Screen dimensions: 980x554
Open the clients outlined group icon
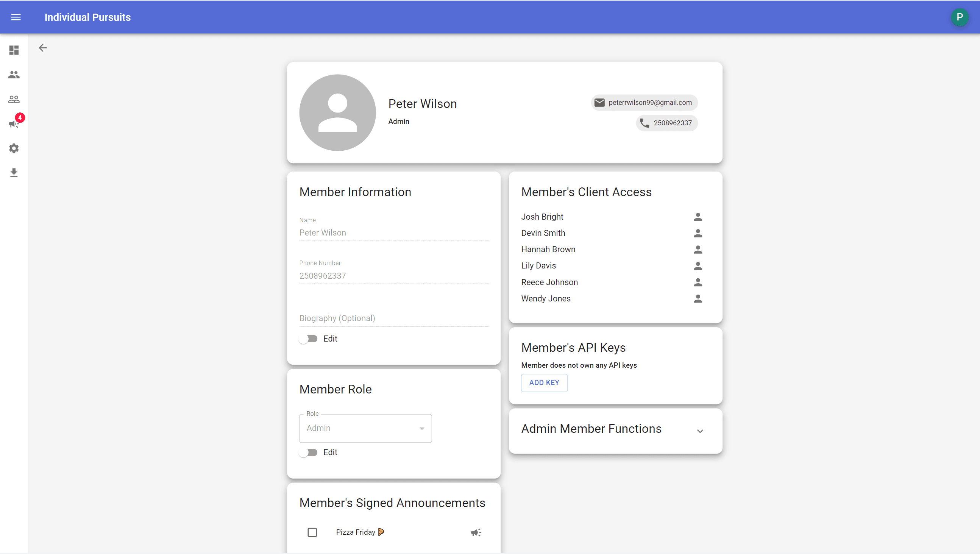[14, 99]
